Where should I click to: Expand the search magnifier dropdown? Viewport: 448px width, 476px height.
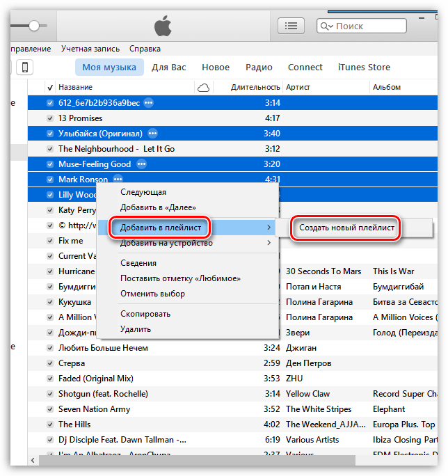326,26
